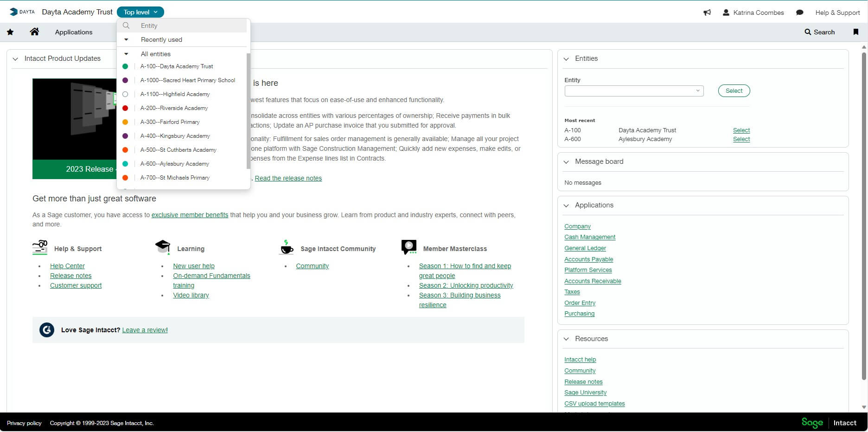
Task: Go to the Home icon
Action: pyautogui.click(x=34, y=32)
